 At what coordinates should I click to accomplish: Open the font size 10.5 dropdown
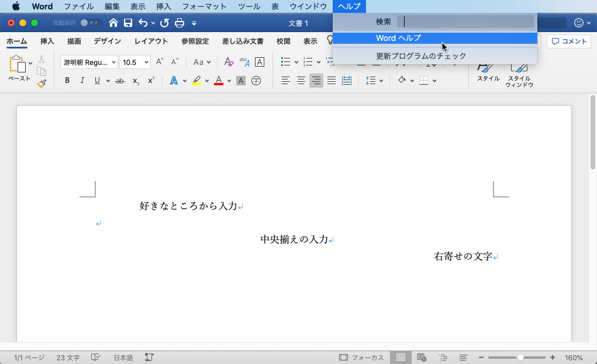coord(146,62)
